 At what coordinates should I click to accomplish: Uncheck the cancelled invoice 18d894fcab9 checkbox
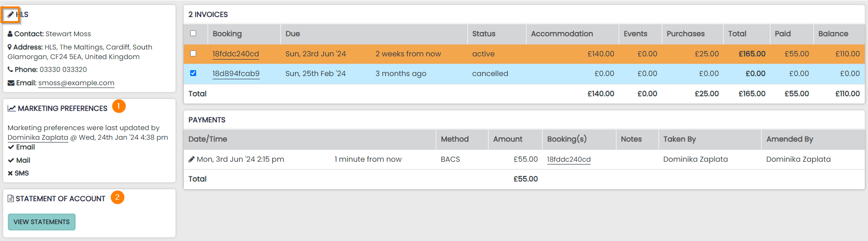tap(193, 73)
